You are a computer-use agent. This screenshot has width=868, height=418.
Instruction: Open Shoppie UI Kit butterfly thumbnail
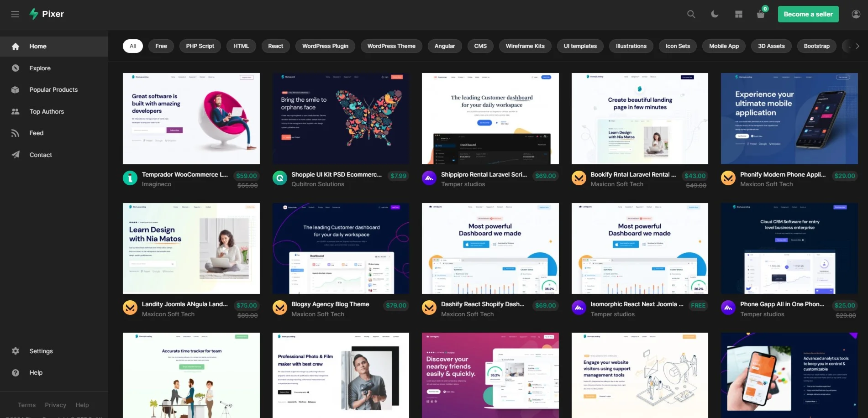coord(341,119)
